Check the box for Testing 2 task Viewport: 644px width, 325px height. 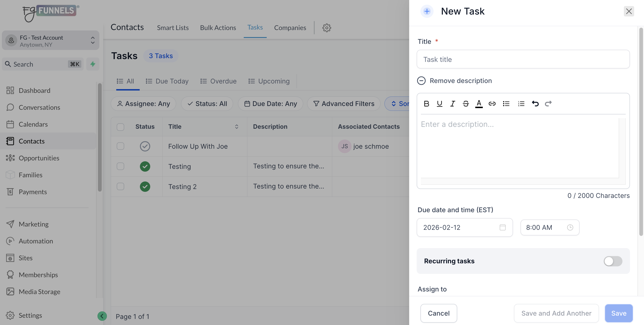pyautogui.click(x=120, y=186)
